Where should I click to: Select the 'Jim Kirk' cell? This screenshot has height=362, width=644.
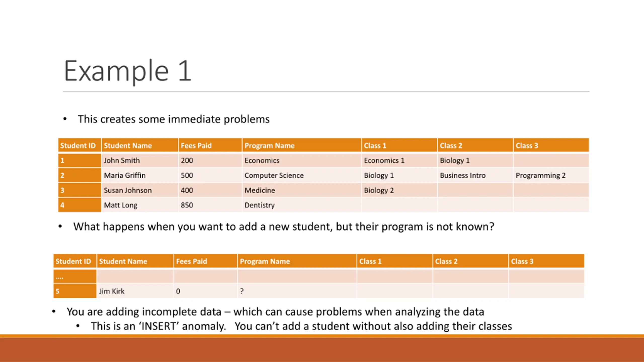135,291
